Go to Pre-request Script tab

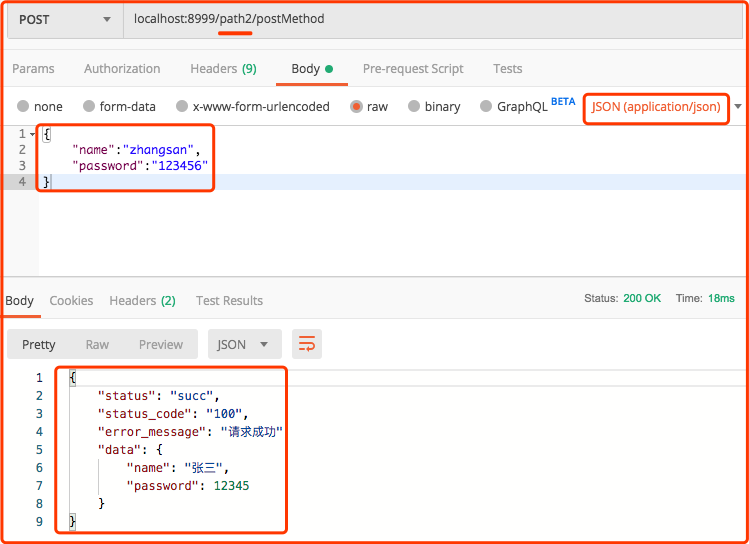pyautogui.click(x=413, y=69)
